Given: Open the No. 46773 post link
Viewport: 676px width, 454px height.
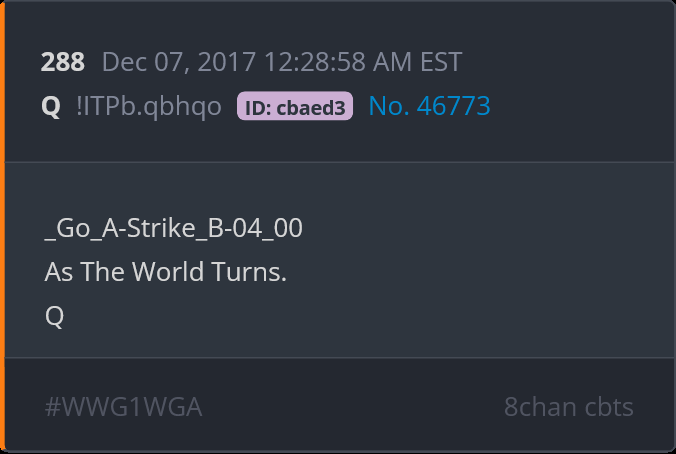Looking at the screenshot, I should click(x=430, y=106).
